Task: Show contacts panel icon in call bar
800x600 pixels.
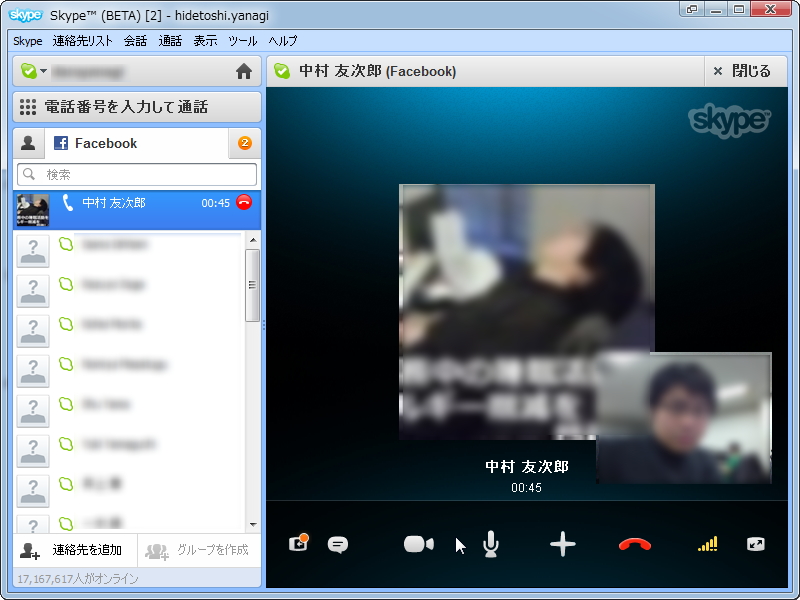Action: pyautogui.click(x=298, y=544)
